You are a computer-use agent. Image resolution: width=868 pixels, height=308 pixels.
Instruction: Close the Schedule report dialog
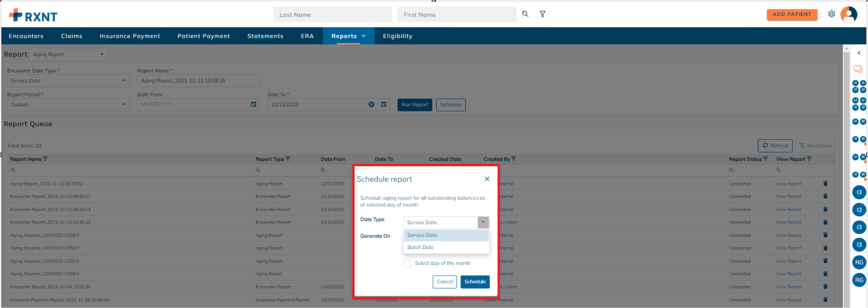pyautogui.click(x=487, y=179)
